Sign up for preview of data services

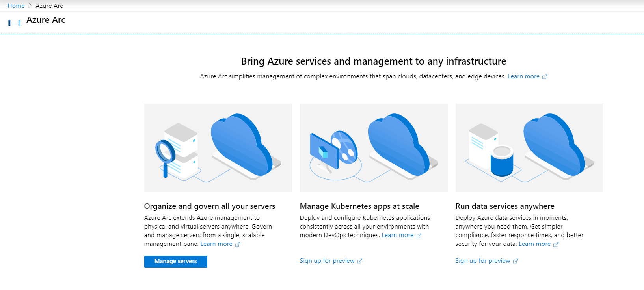(483, 261)
